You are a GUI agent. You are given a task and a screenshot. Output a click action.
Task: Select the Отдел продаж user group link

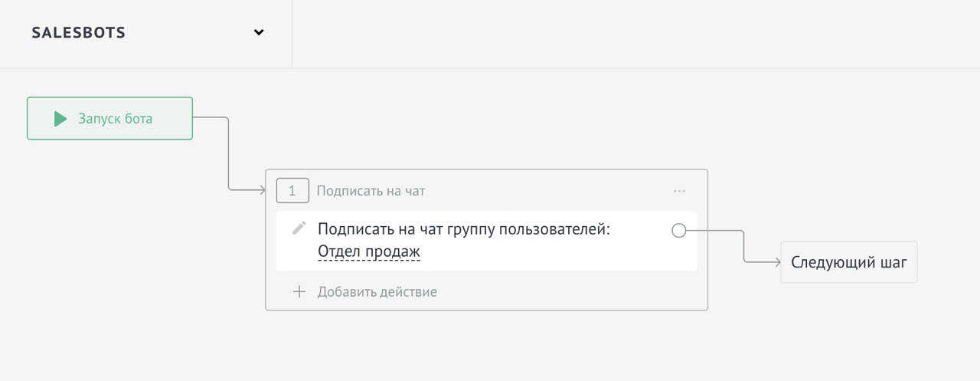click(x=369, y=251)
